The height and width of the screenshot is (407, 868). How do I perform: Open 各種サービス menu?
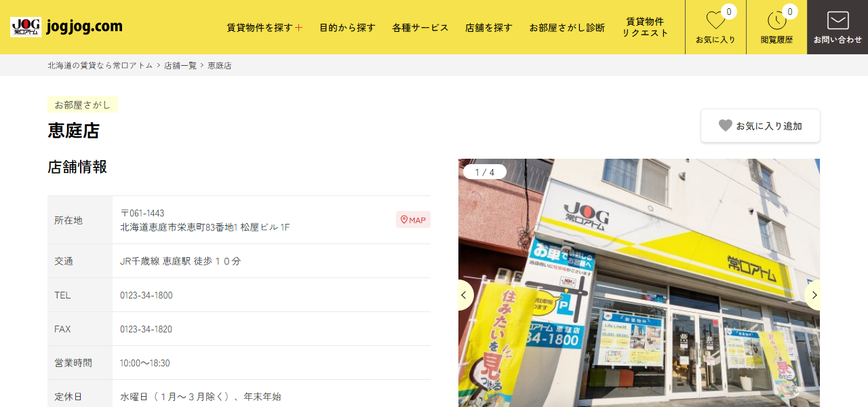[420, 28]
